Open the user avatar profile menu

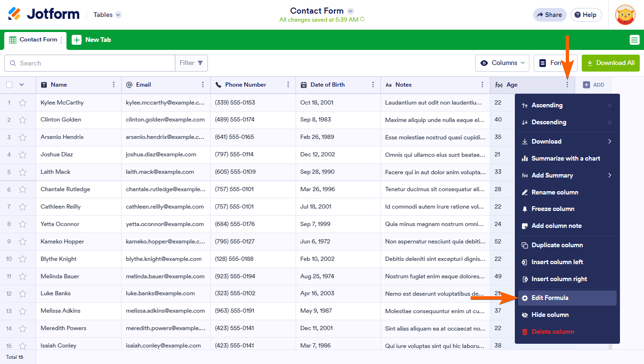point(625,15)
